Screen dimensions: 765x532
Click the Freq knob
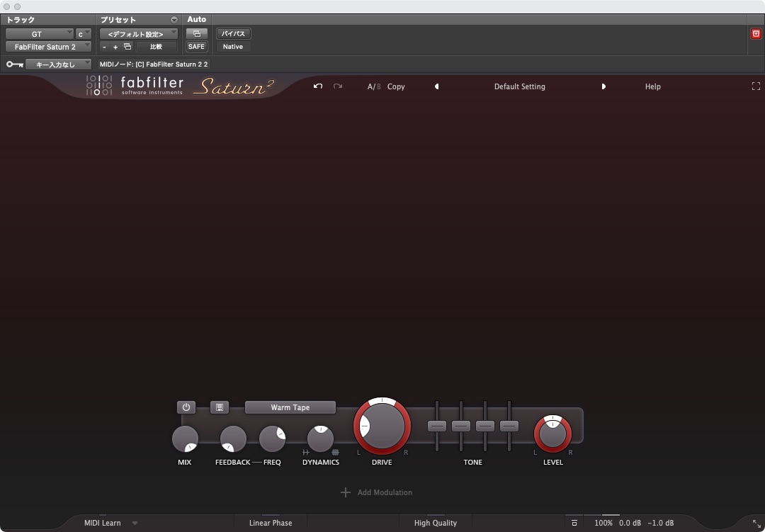tap(272, 438)
